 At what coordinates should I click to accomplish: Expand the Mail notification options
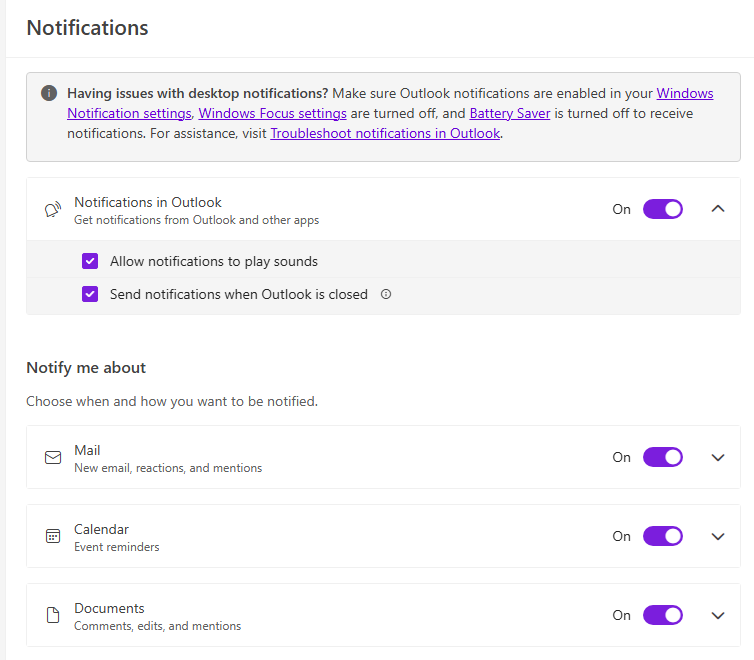coord(718,458)
